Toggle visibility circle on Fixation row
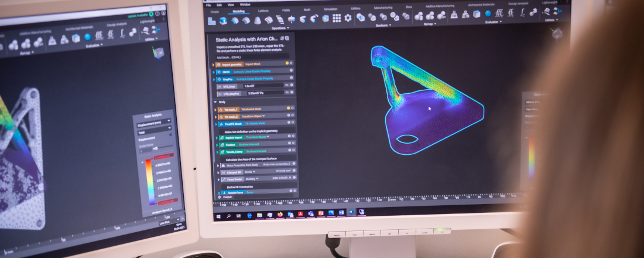 click(x=294, y=143)
